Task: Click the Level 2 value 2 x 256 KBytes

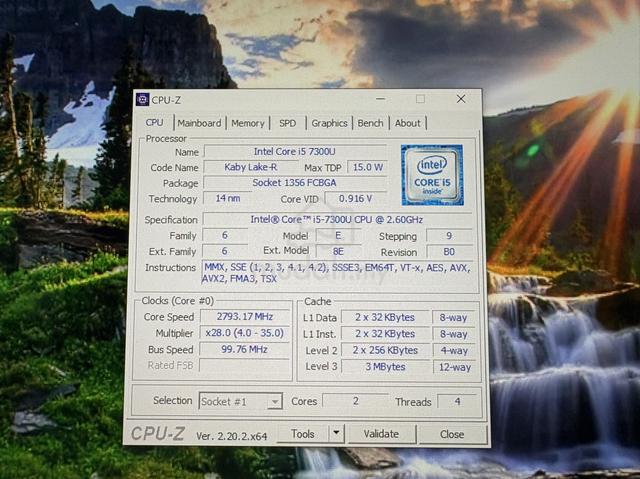Action: point(385,350)
